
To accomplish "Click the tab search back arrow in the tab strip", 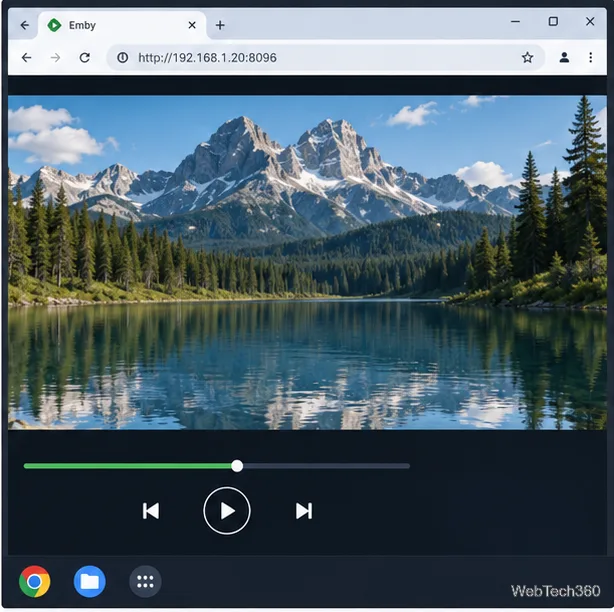I will [25, 25].
